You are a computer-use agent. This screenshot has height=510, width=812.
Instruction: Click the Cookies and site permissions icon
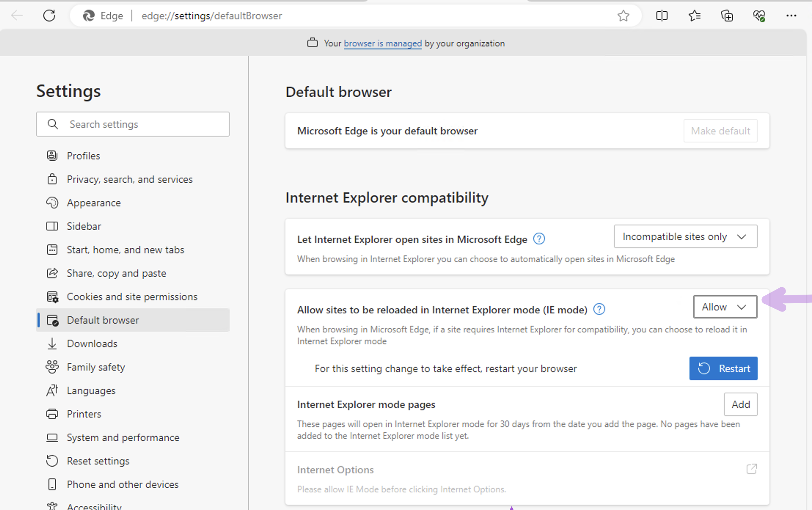(x=52, y=296)
